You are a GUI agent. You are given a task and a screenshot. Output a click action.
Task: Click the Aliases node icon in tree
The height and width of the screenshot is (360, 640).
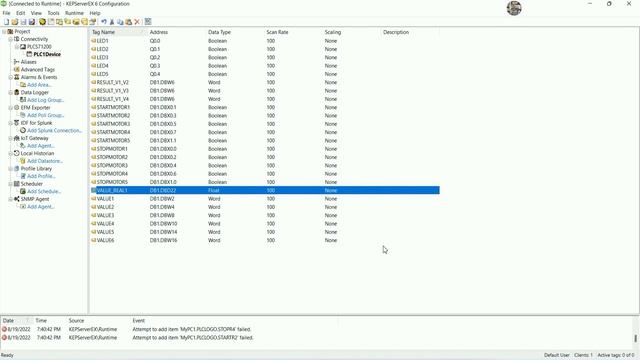16,62
